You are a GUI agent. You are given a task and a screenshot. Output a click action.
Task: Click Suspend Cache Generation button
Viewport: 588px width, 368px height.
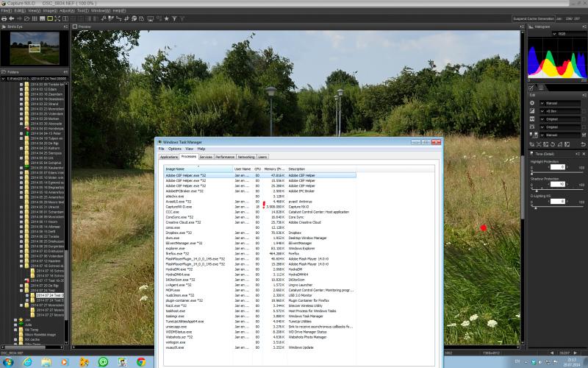tap(534, 19)
